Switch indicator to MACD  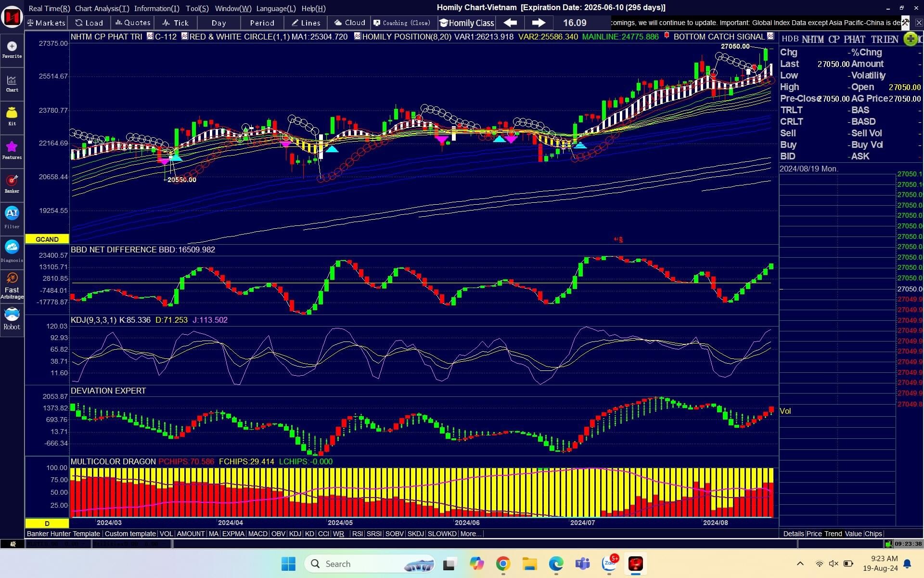pyautogui.click(x=257, y=534)
